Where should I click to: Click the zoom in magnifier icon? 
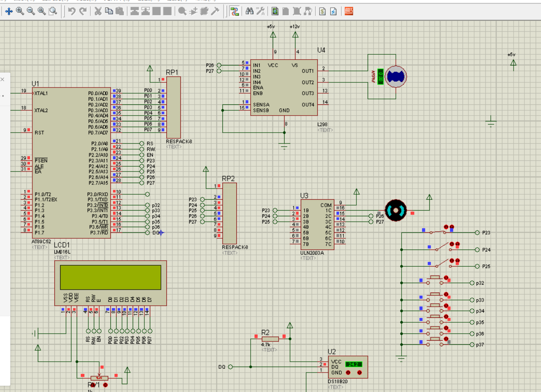(x=20, y=11)
